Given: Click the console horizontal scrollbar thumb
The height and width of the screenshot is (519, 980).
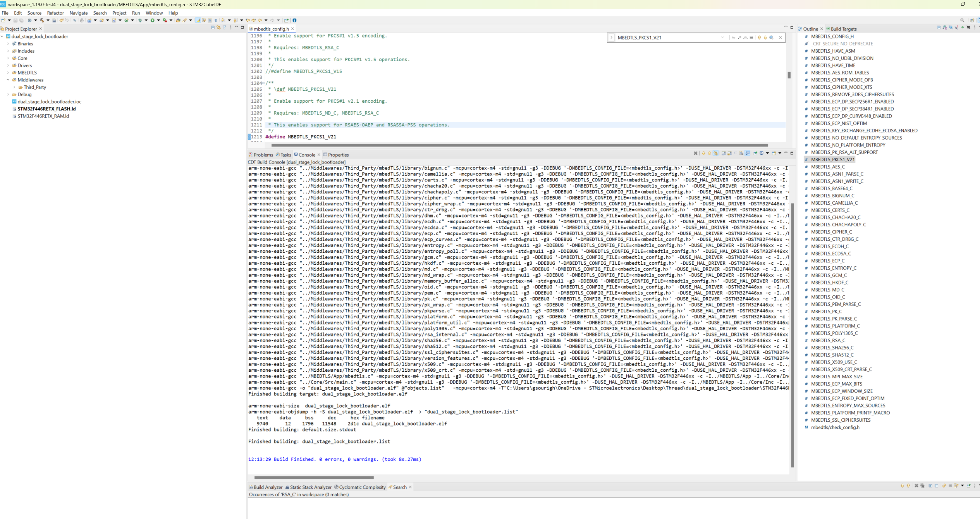Looking at the screenshot, I should 314,478.
